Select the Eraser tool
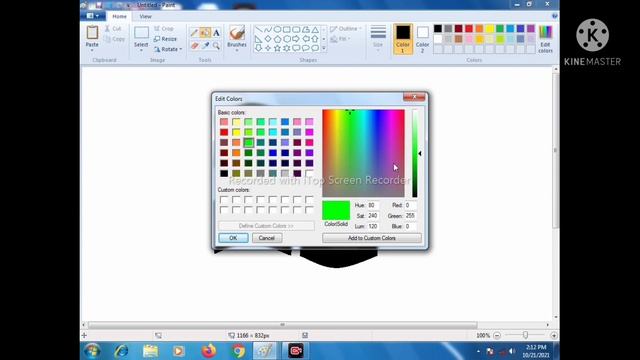This screenshot has width=640, height=360. 194,45
